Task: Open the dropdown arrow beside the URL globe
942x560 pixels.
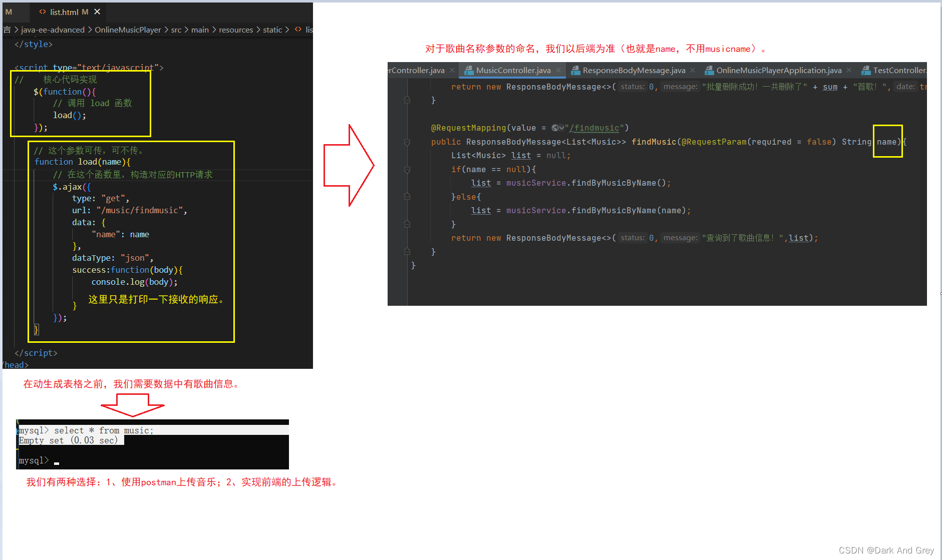Action: point(562,128)
